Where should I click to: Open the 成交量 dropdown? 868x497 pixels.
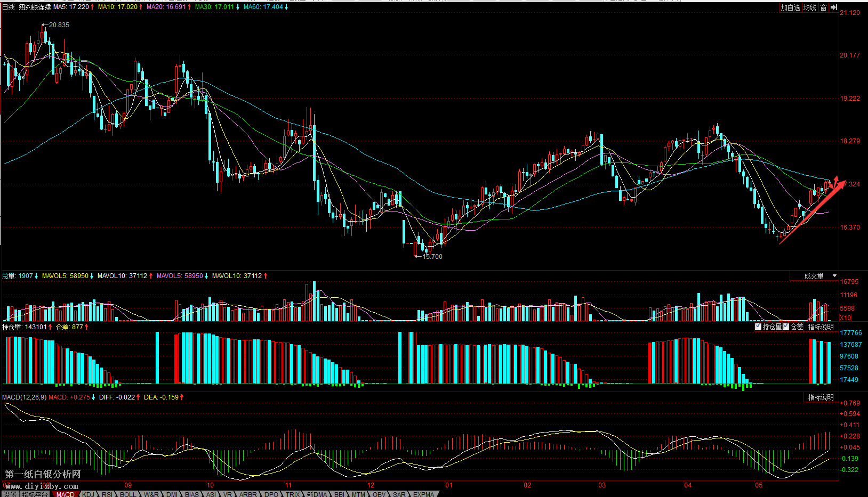click(834, 276)
